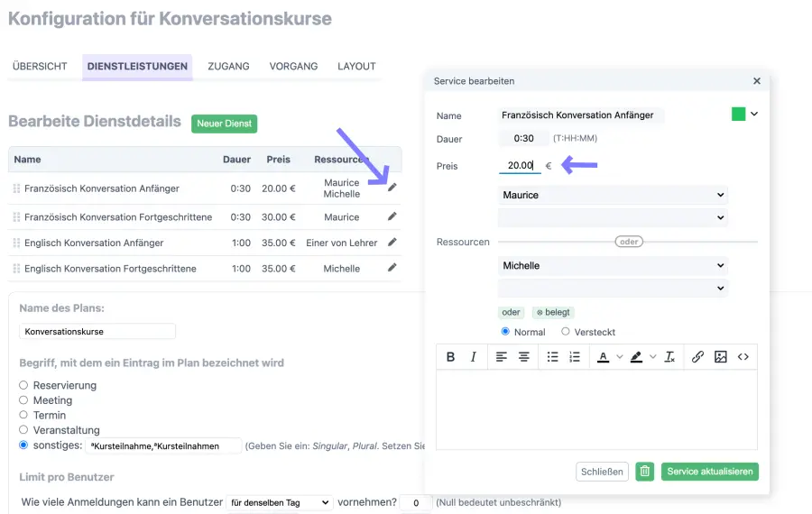
Task: Align description text left
Action: [x=502, y=356]
